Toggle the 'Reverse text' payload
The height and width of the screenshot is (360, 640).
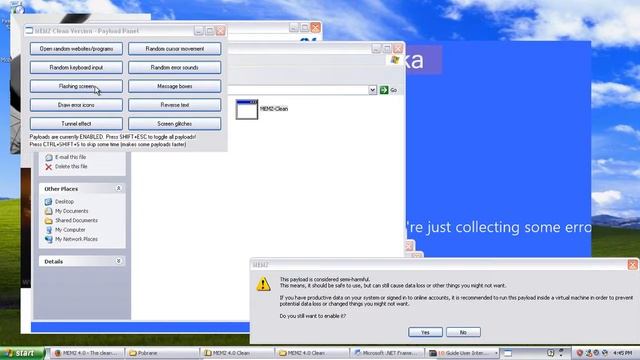coord(175,105)
